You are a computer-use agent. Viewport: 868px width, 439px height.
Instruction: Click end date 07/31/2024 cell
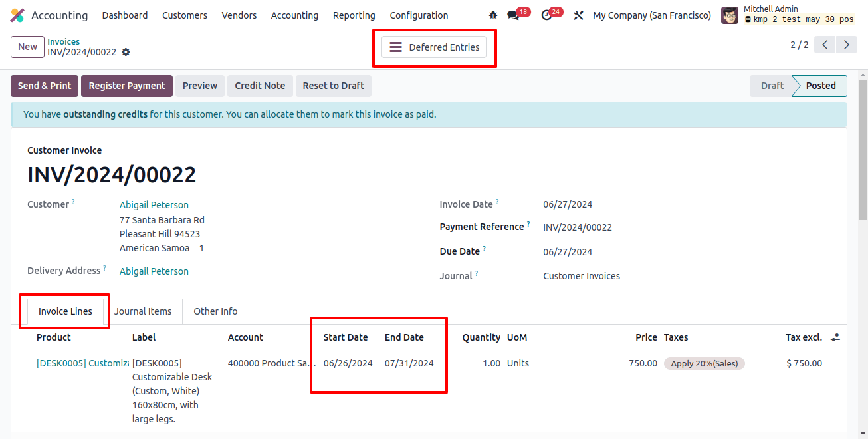409,363
